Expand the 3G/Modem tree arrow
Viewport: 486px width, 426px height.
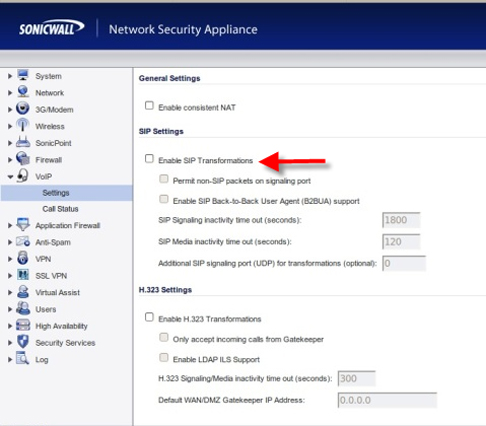pyautogui.click(x=10, y=109)
